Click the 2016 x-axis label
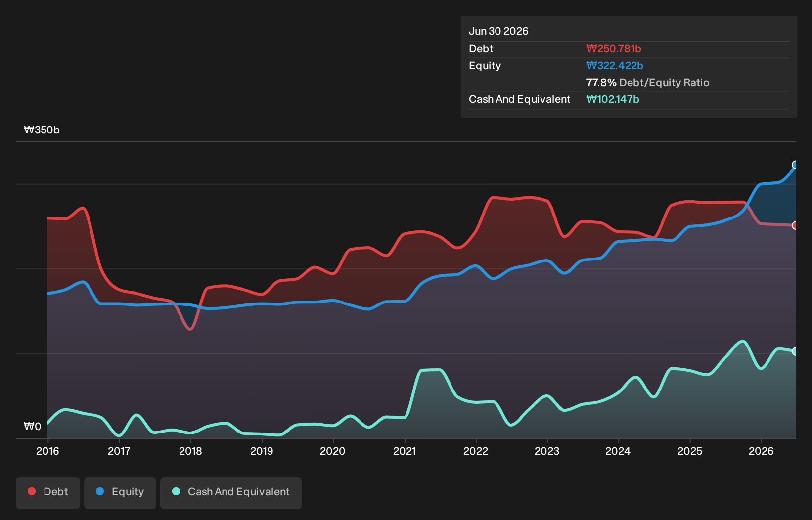 click(47, 451)
